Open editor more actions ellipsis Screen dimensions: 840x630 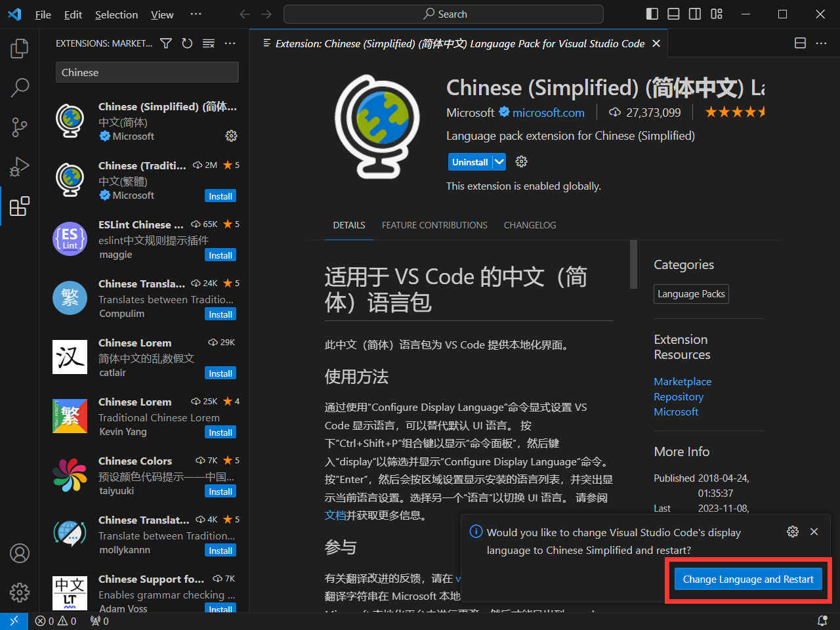821,43
